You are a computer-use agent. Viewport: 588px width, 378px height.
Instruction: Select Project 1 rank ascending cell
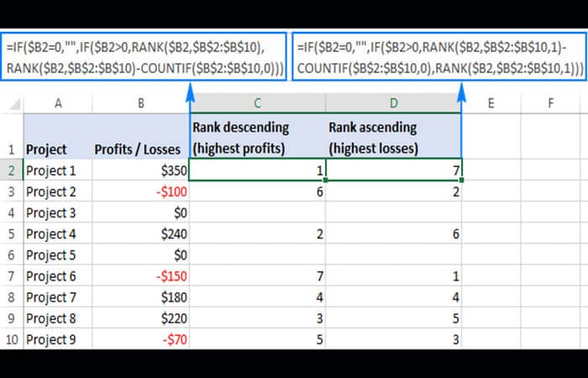click(393, 171)
